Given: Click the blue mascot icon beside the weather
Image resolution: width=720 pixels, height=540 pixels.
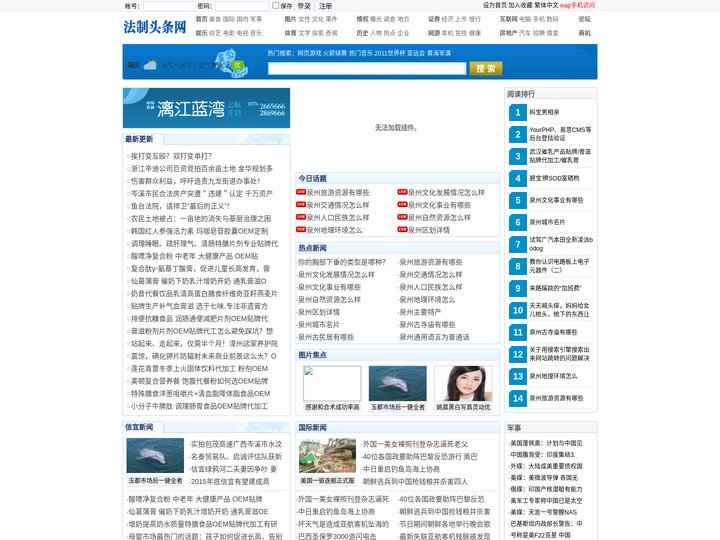Looking at the screenshot, I should tap(231, 63).
